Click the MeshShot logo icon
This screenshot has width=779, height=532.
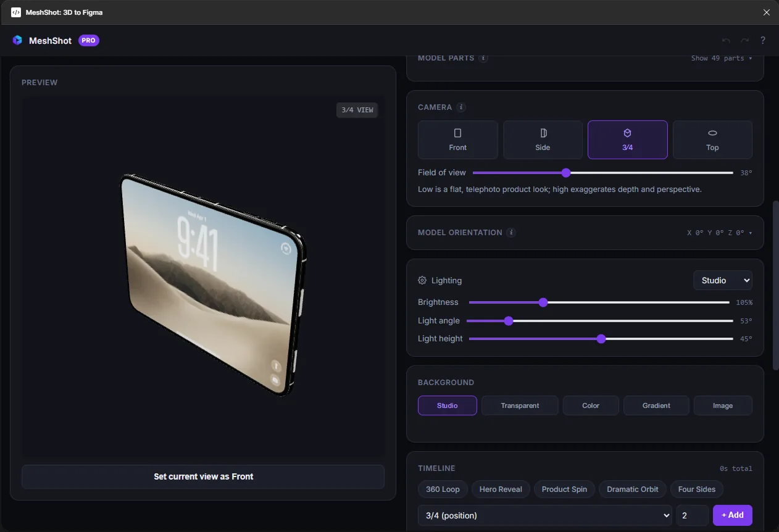pos(17,40)
